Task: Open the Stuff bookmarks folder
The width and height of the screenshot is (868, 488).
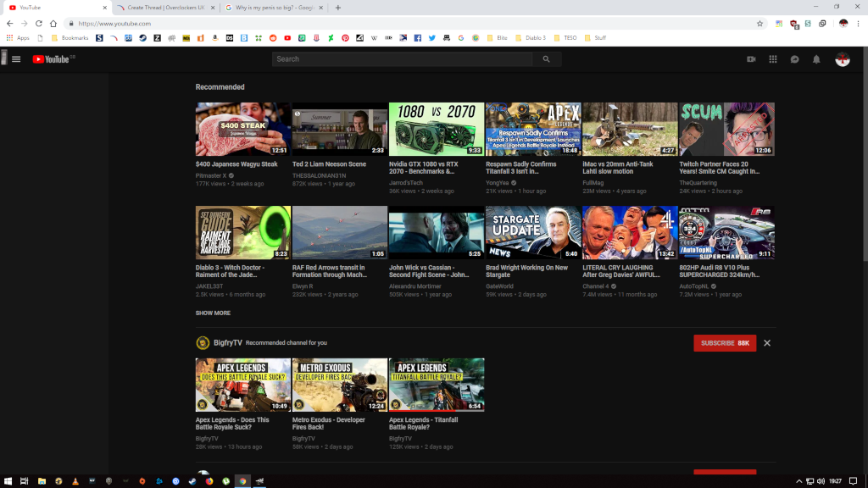Action: tap(595, 37)
